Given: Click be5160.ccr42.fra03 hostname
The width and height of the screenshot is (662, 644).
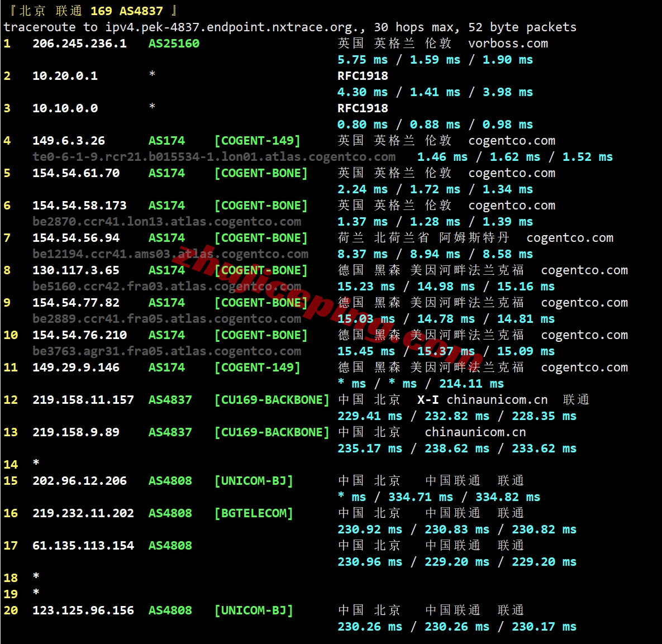Looking at the screenshot, I should [167, 287].
